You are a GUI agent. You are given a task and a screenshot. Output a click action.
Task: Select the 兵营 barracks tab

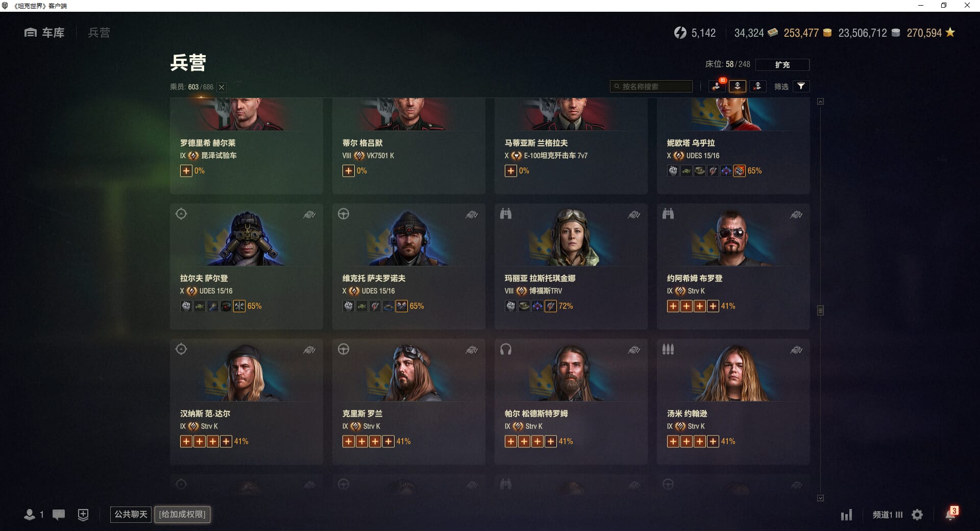pos(99,33)
